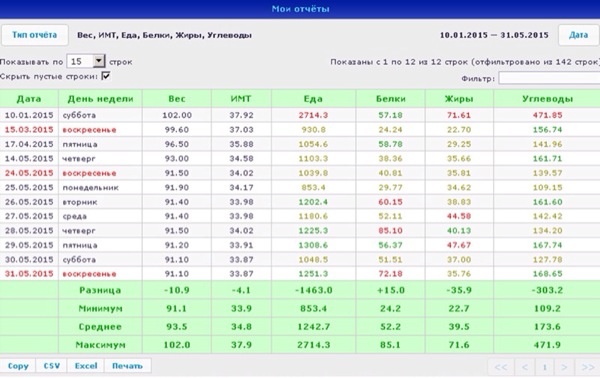This screenshot has height=378, width=600.
Task: Sort by the ИМТ column header
Action: [x=241, y=99]
